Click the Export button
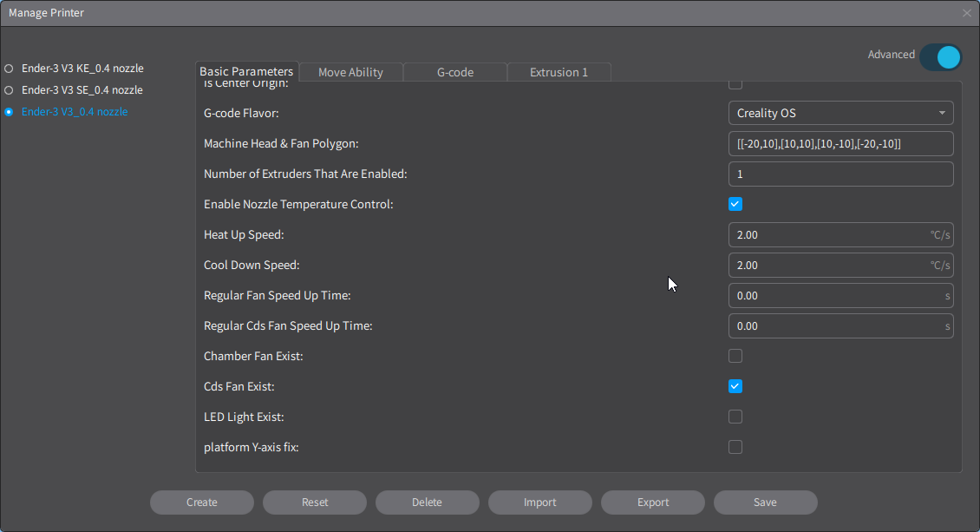This screenshot has height=532, width=980. tap(653, 502)
